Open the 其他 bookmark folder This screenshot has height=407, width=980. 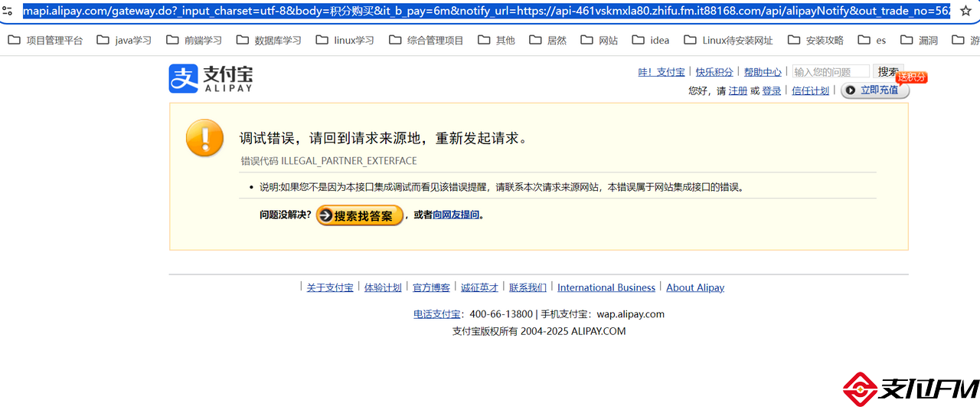tap(496, 41)
